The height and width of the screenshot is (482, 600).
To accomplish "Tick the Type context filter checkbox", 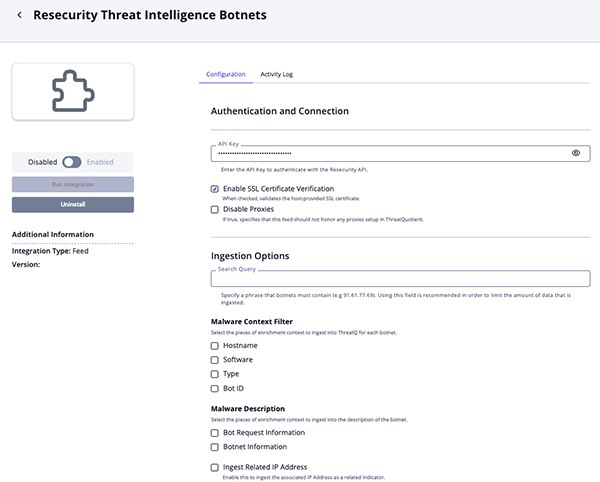I will point(215,374).
